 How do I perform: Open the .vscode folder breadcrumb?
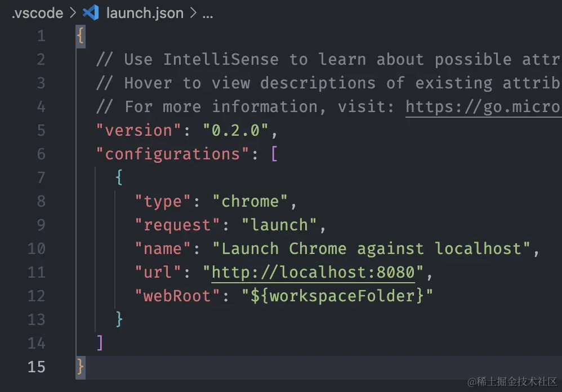click(37, 14)
